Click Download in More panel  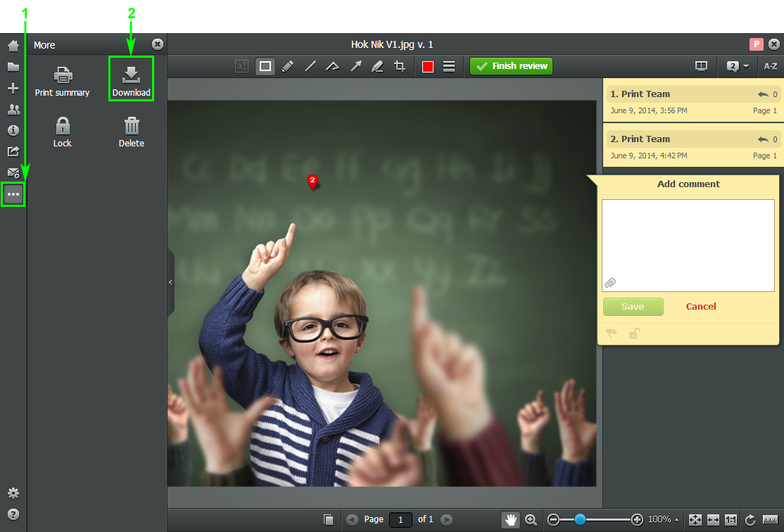131,82
